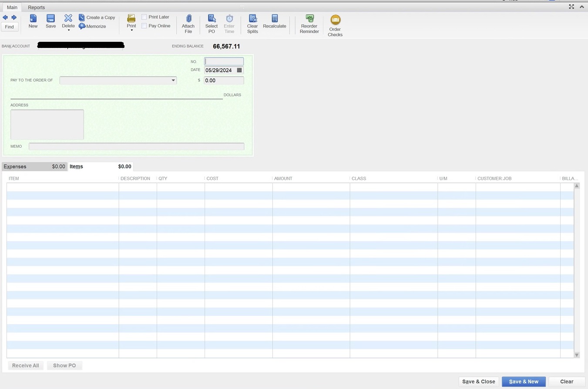This screenshot has width=588, height=389.
Task: Go to previous check with left arrow
Action: [5, 17]
